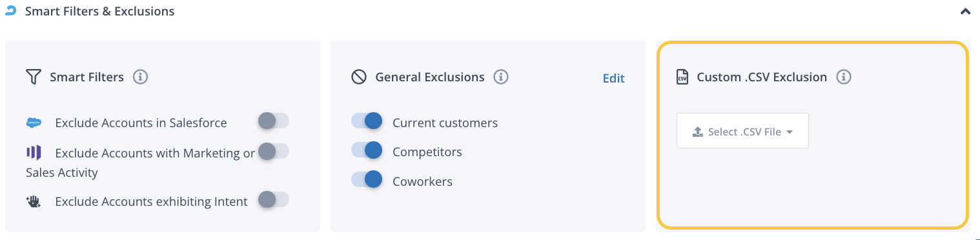Open the Select .CSV File dropdown
The width and height of the screenshot is (980, 240).
(742, 131)
